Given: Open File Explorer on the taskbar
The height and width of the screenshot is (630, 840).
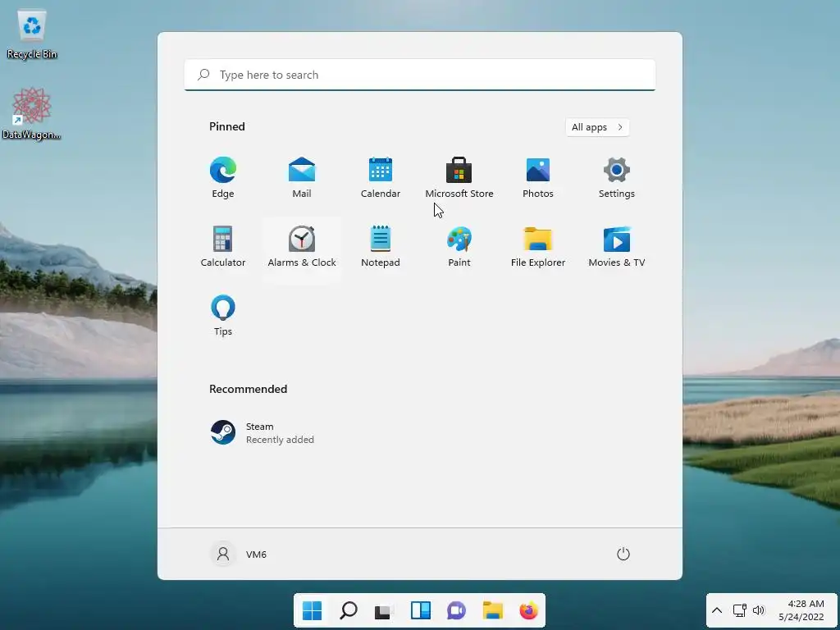Looking at the screenshot, I should pyautogui.click(x=492, y=610).
